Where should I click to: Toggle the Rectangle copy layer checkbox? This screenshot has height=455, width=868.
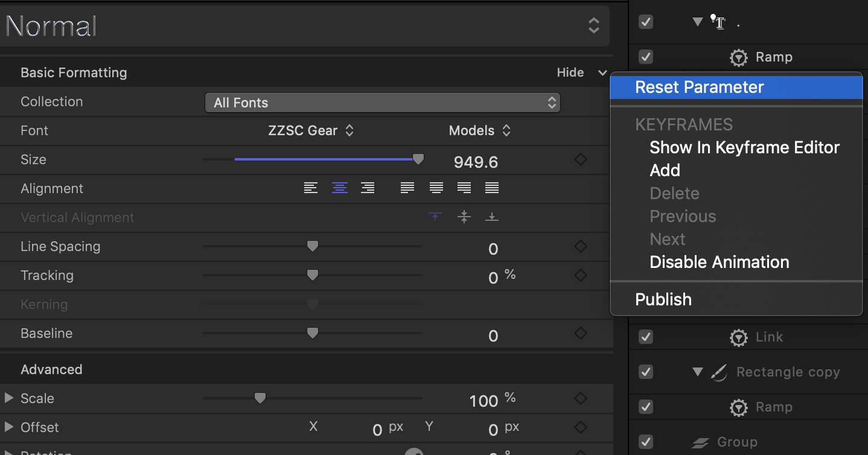click(x=646, y=372)
